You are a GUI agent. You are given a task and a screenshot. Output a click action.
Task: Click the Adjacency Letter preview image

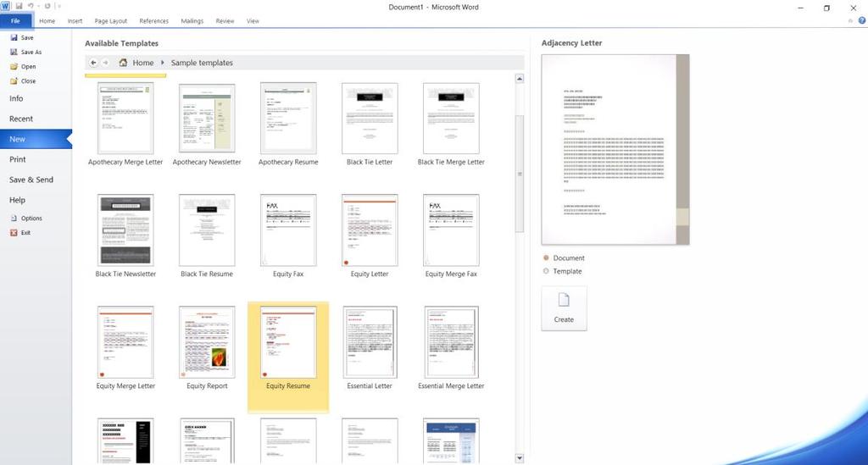tap(615, 149)
